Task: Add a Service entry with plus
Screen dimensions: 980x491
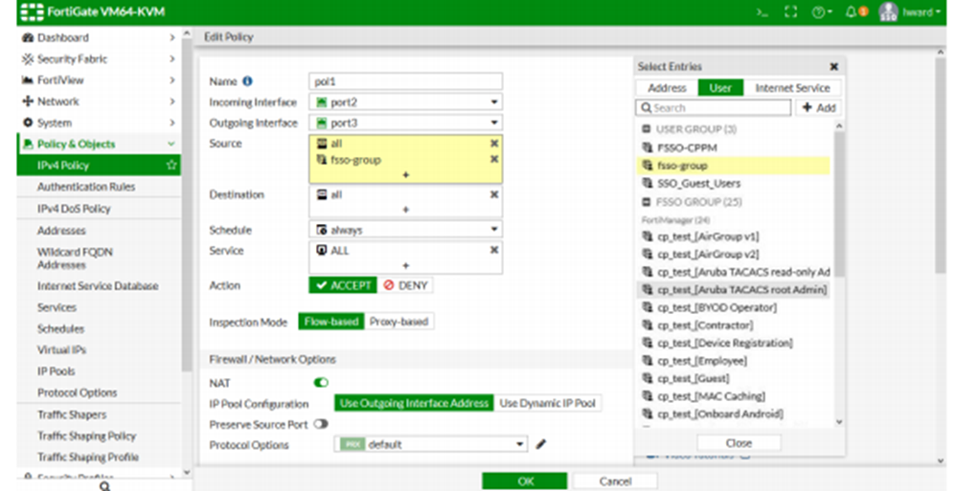Action: (x=405, y=265)
